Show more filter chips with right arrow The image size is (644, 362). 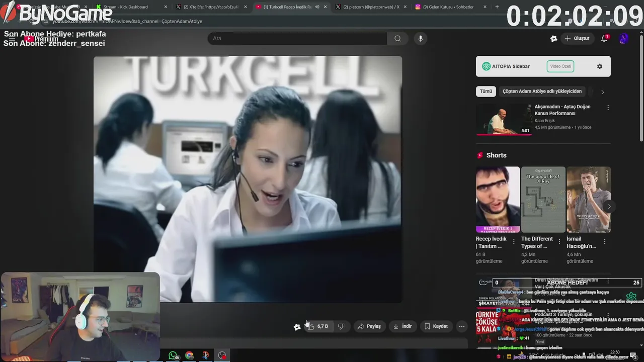tap(602, 92)
